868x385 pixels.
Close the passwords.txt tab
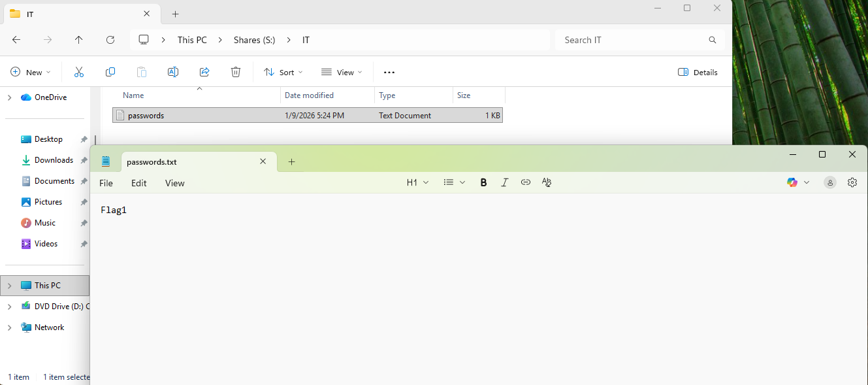(x=263, y=161)
